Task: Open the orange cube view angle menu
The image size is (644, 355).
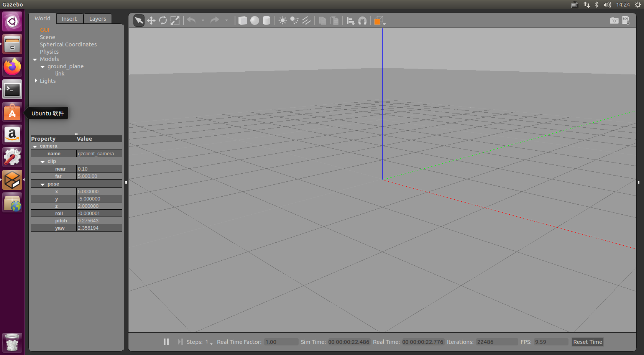Action: point(379,20)
